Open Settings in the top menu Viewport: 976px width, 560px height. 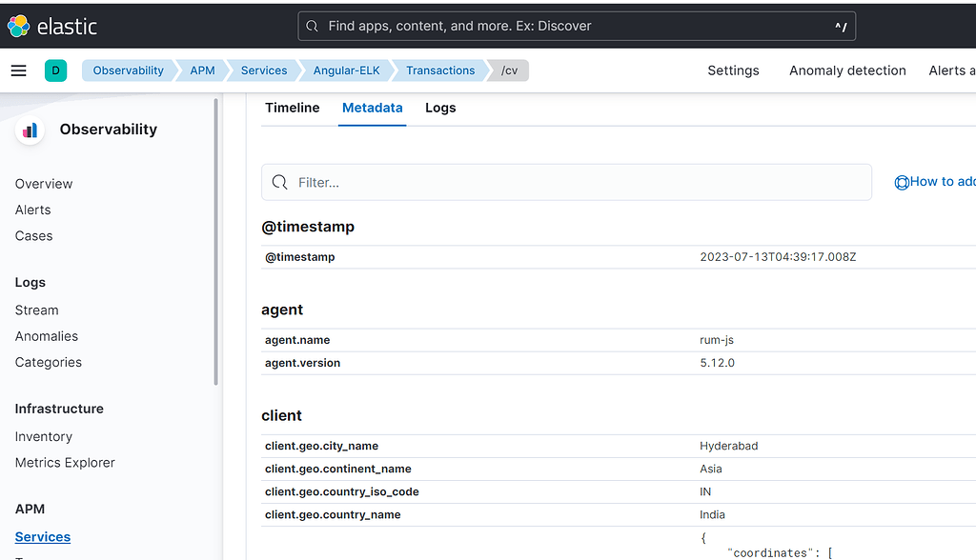click(x=733, y=70)
